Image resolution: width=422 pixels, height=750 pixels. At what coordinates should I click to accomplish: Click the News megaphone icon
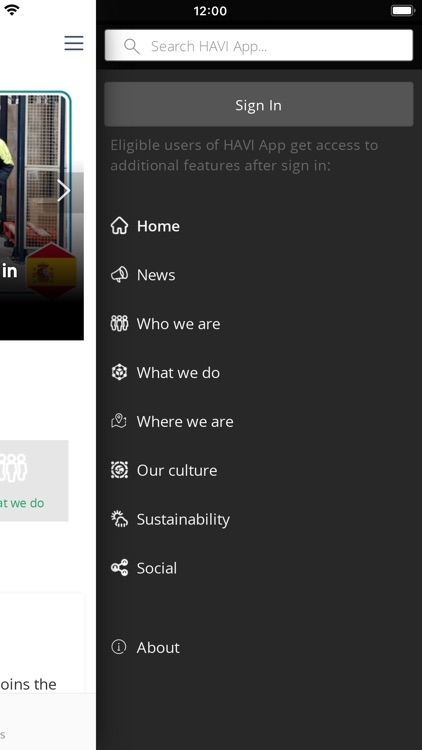tap(119, 275)
